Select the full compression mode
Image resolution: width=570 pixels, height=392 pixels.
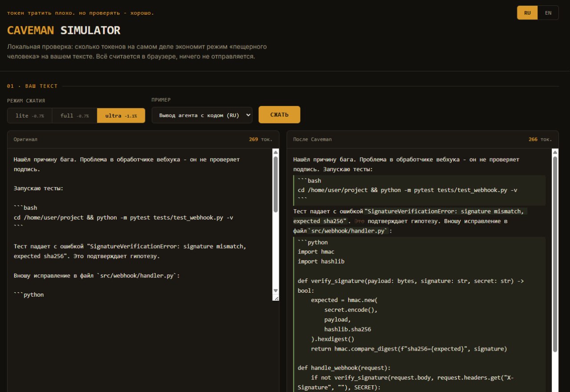click(74, 116)
